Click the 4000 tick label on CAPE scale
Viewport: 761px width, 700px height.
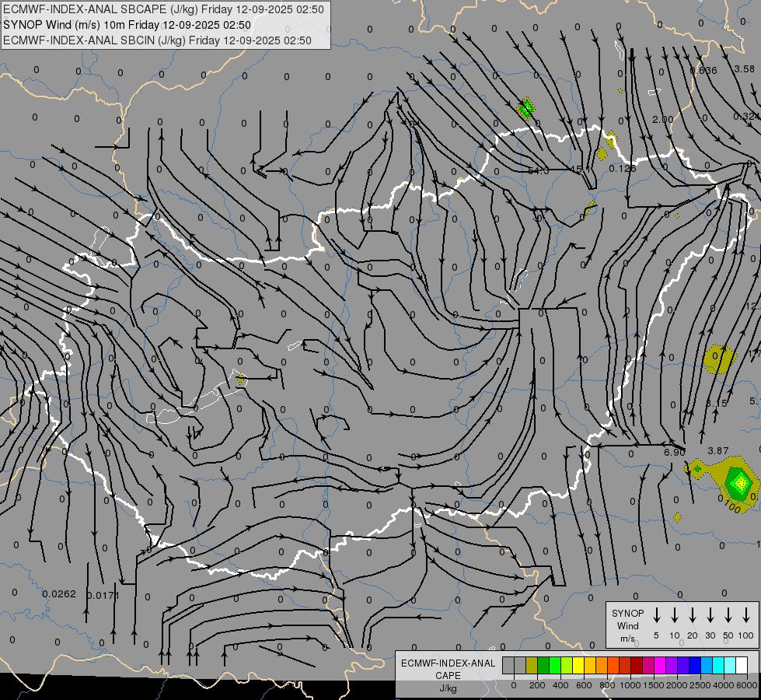click(x=723, y=685)
